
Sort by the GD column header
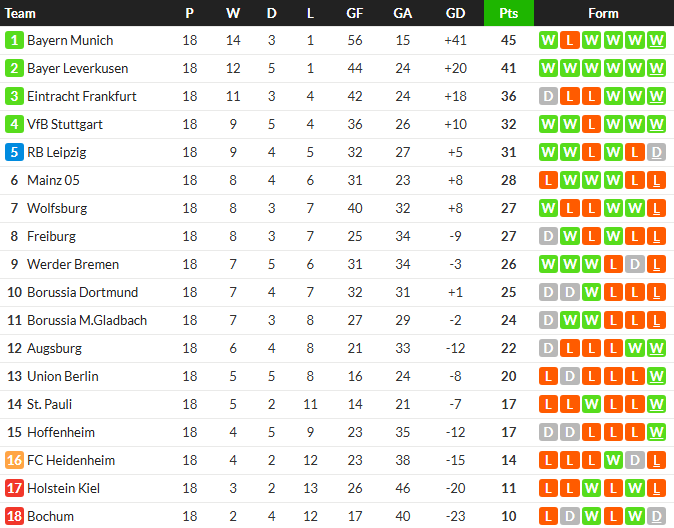(455, 13)
